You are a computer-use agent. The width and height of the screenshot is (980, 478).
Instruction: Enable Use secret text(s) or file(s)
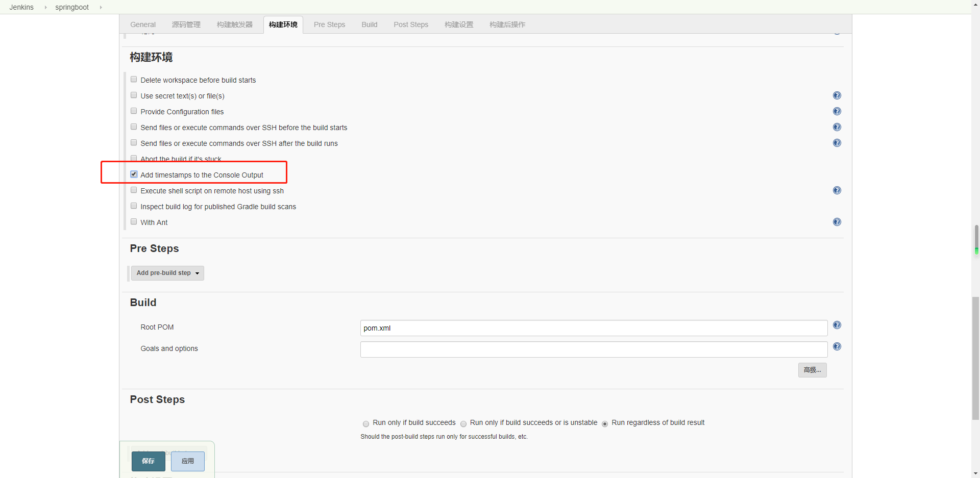point(134,95)
